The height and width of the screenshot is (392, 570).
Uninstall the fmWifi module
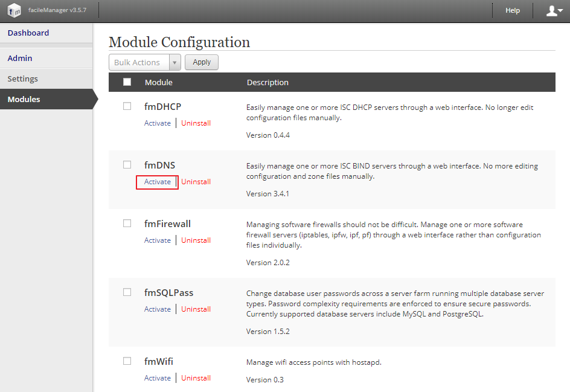click(x=196, y=378)
